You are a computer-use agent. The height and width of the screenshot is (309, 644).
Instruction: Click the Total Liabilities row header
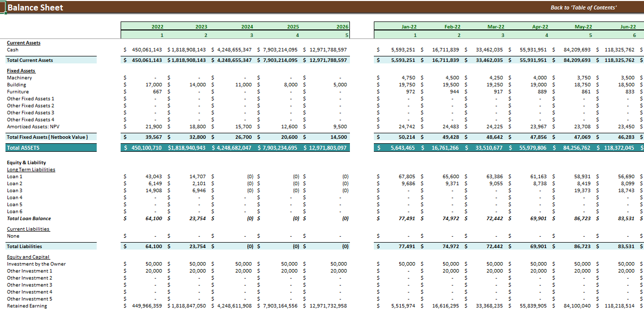click(x=25, y=246)
